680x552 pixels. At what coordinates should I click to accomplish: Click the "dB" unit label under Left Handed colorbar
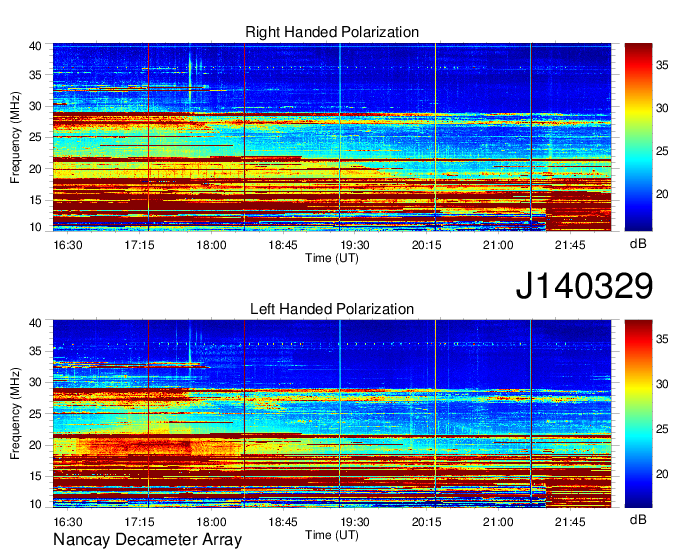pos(638,519)
